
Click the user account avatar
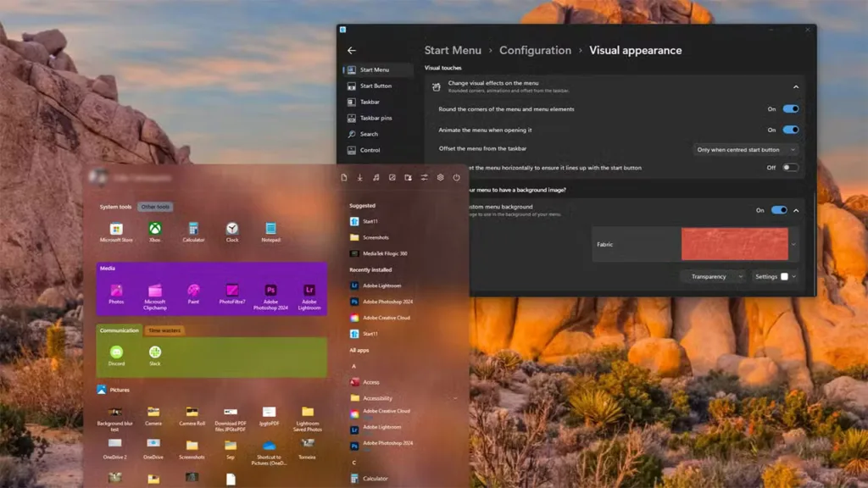tap(98, 177)
